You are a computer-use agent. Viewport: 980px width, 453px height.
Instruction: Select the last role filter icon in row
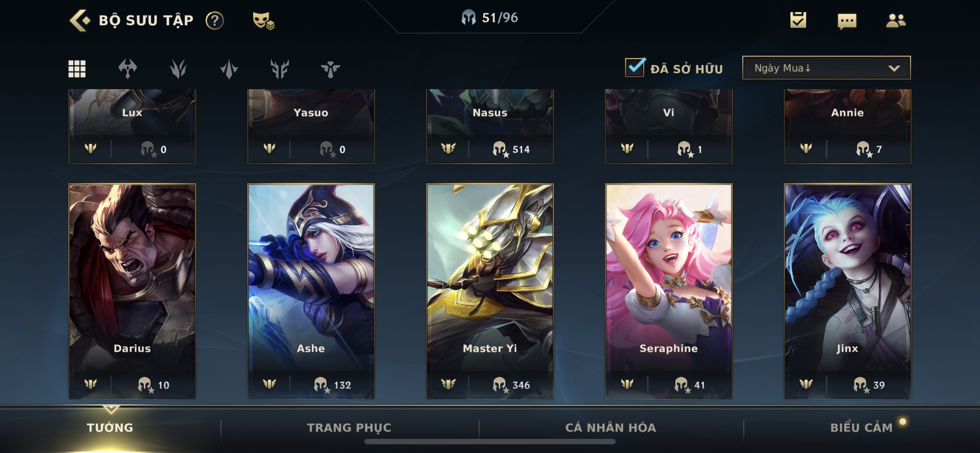[330, 69]
